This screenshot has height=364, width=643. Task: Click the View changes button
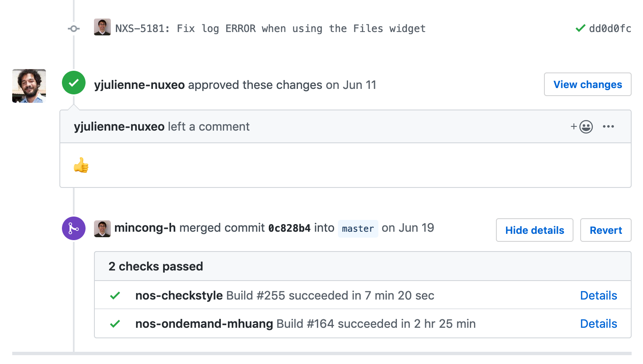point(587,84)
